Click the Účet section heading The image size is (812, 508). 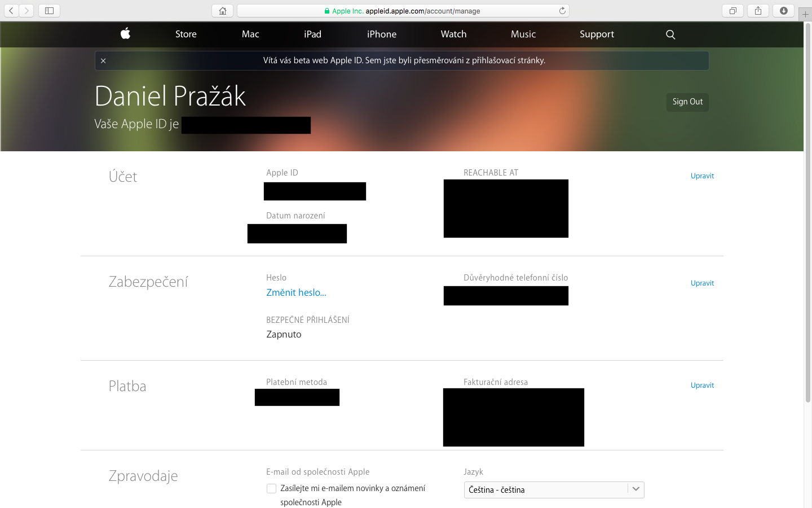tap(123, 177)
